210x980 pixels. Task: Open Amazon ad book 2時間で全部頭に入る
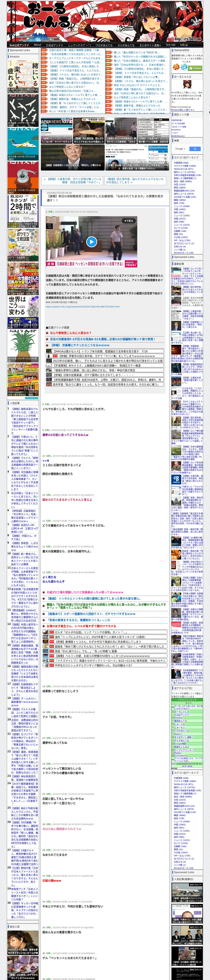(23, 211)
